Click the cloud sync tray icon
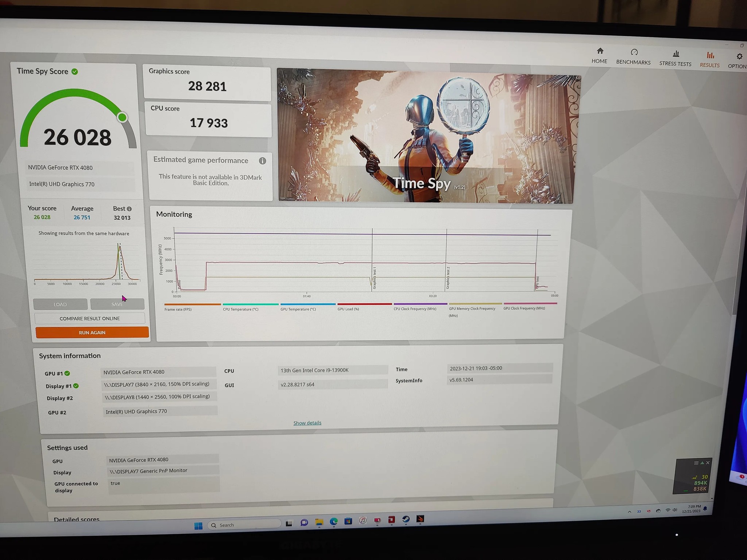Screen dimensions: 747x560 pyautogui.click(x=658, y=511)
